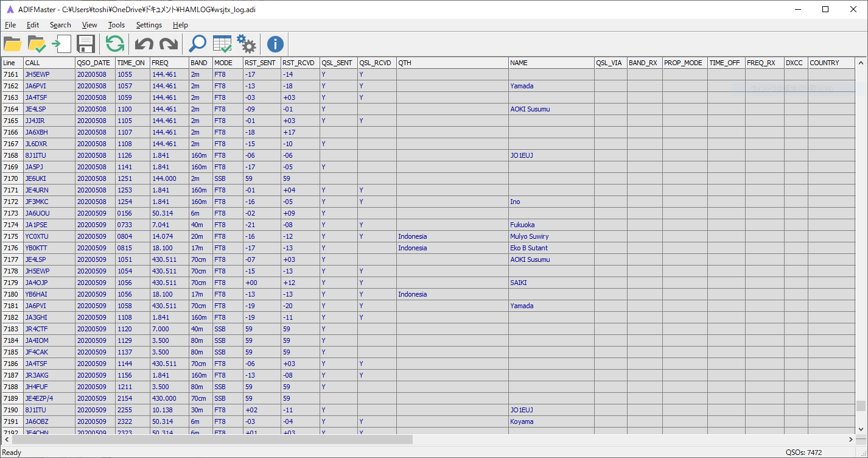This screenshot has height=458, width=868.
Task: Click the Line column header
Action: point(12,63)
